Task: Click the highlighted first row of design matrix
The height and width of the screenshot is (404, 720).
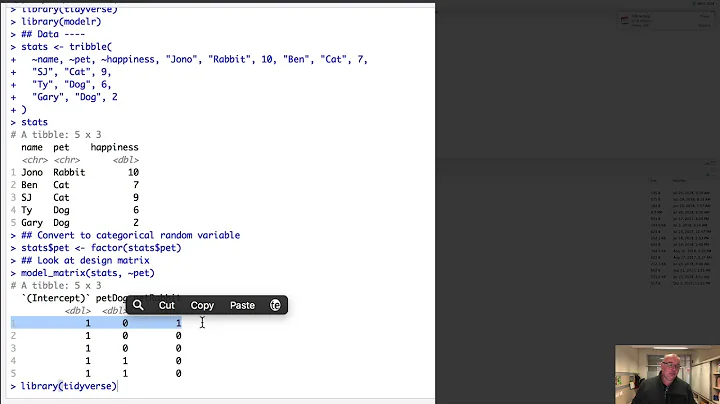Action: click(96, 323)
